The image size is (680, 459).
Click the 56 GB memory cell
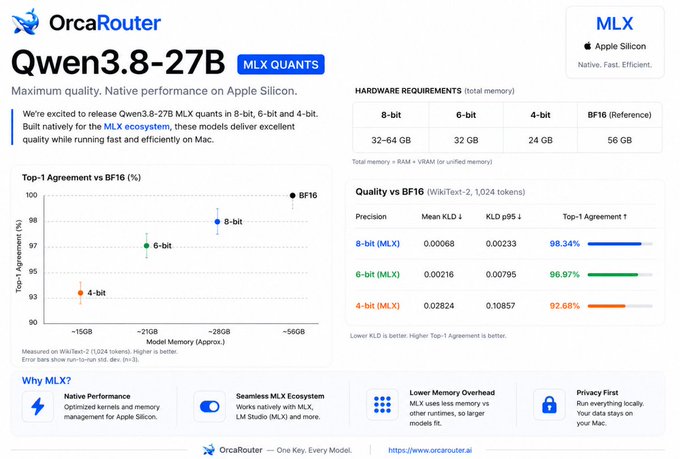[x=619, y=140]
